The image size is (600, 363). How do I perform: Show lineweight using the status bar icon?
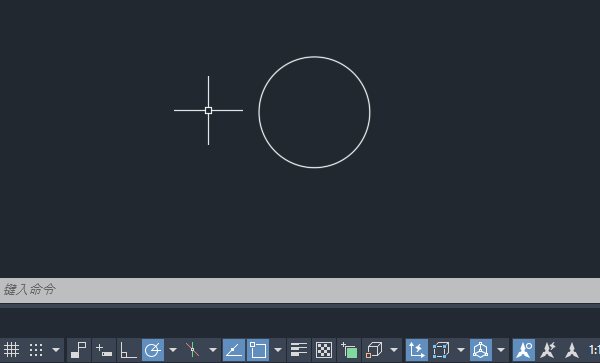299,350
